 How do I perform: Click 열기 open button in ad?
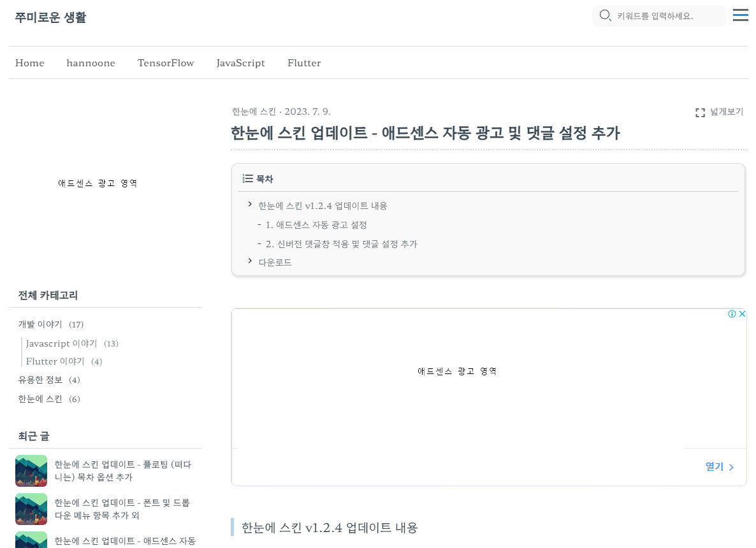click(720, 466)
